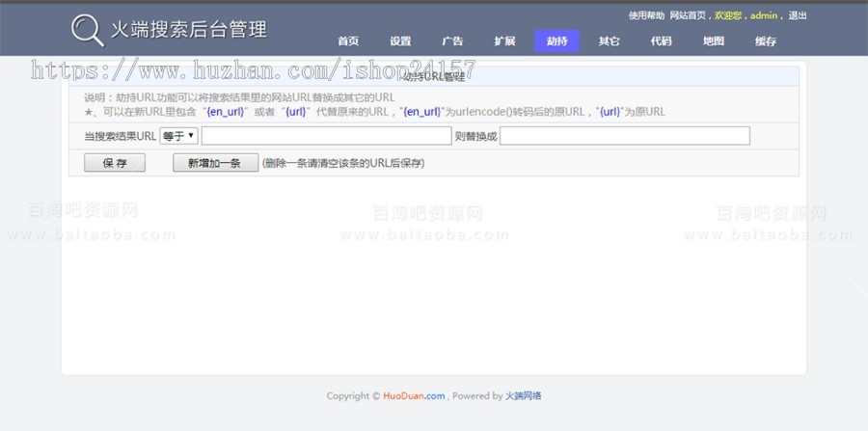868x431 pixels.
Task: Focus the 则替换成 replacement URL field
Action: coord(625,136)
